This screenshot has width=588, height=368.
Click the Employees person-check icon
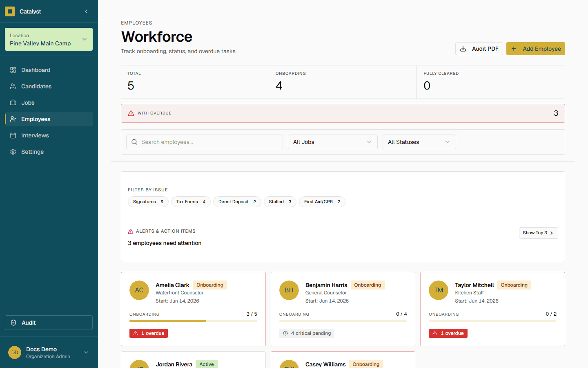(x=13, y=119)
